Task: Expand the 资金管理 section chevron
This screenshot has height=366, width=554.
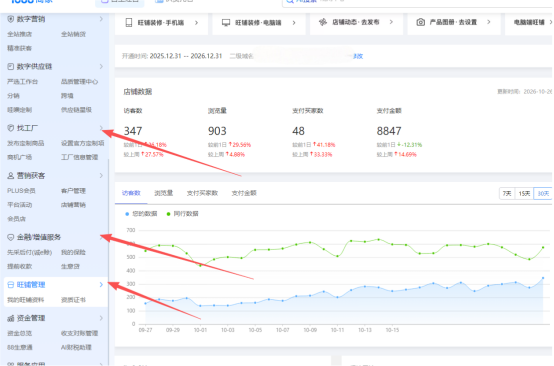Action: 101,318
